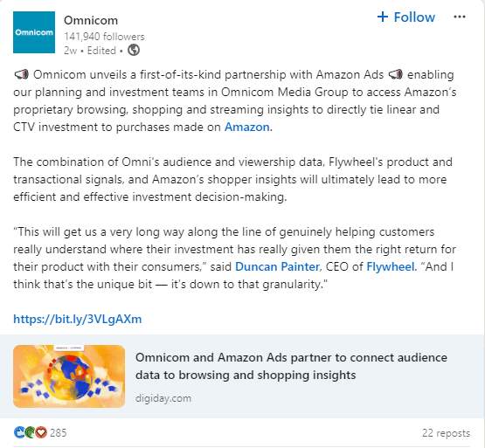Image resolution: width=485 pixels, height=448 pixels.
Task: Click the Omnicom company logo
Action: tap(34, 32)
